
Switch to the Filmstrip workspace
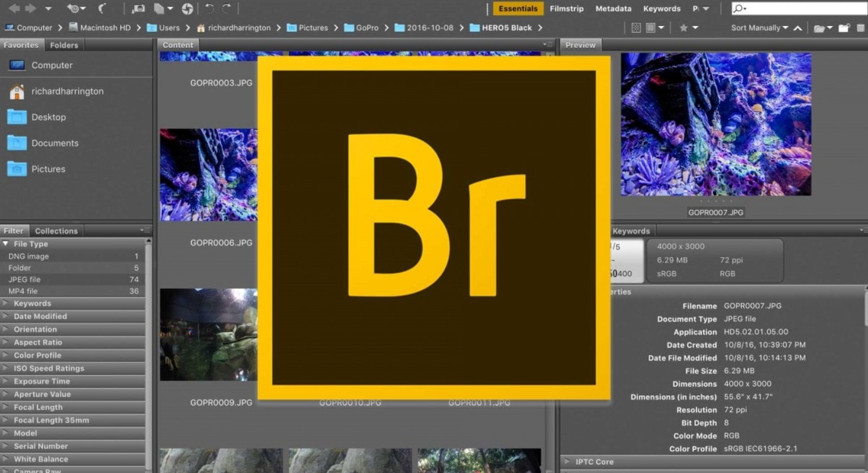coord(567,9)
